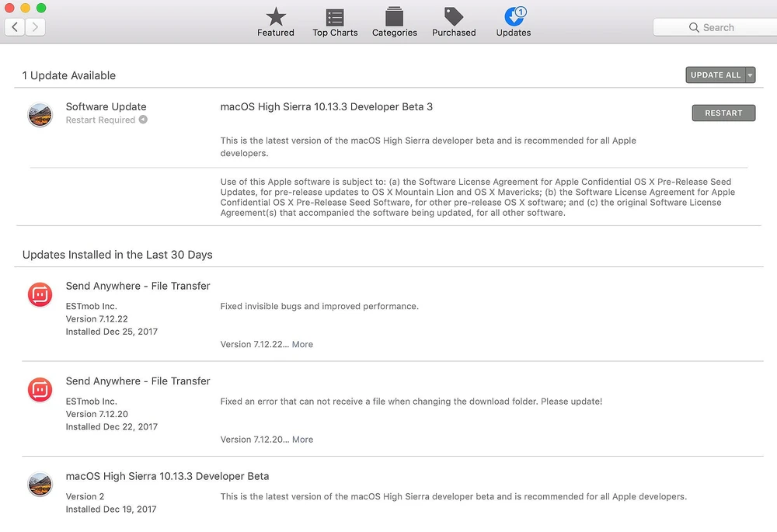Go forward with the right arrow button
Viewport: 777px width, 532px height.
pos(35,26)
